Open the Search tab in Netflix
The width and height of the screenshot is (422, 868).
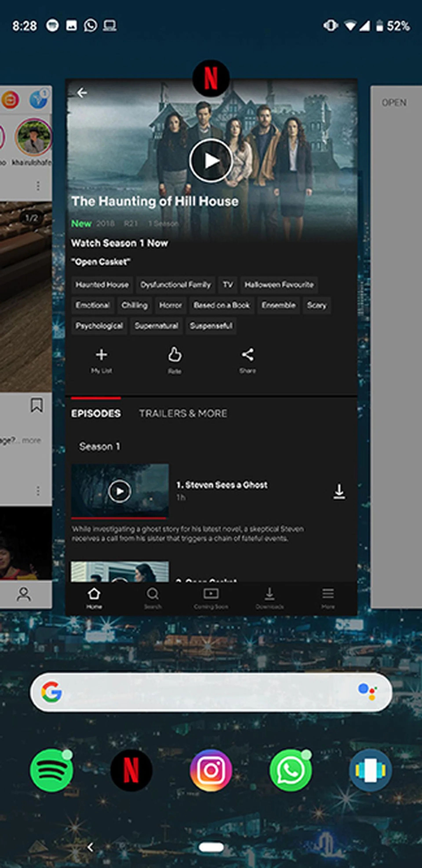pos(153,598)
